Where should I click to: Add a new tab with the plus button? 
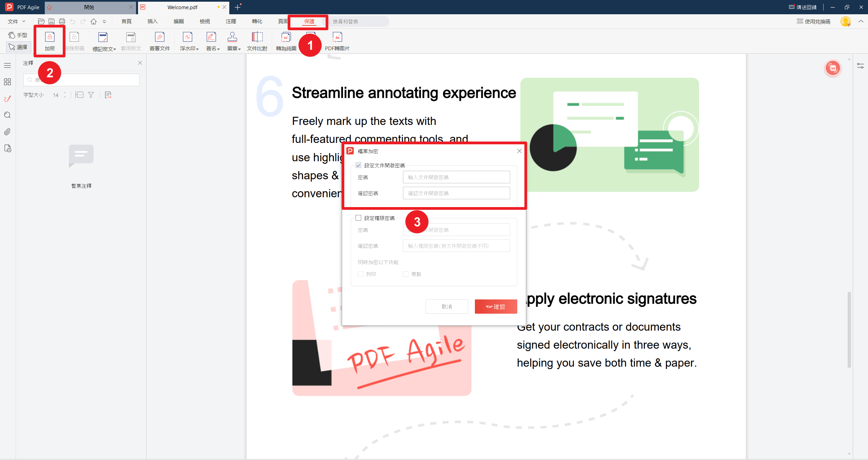pos(237,7)
